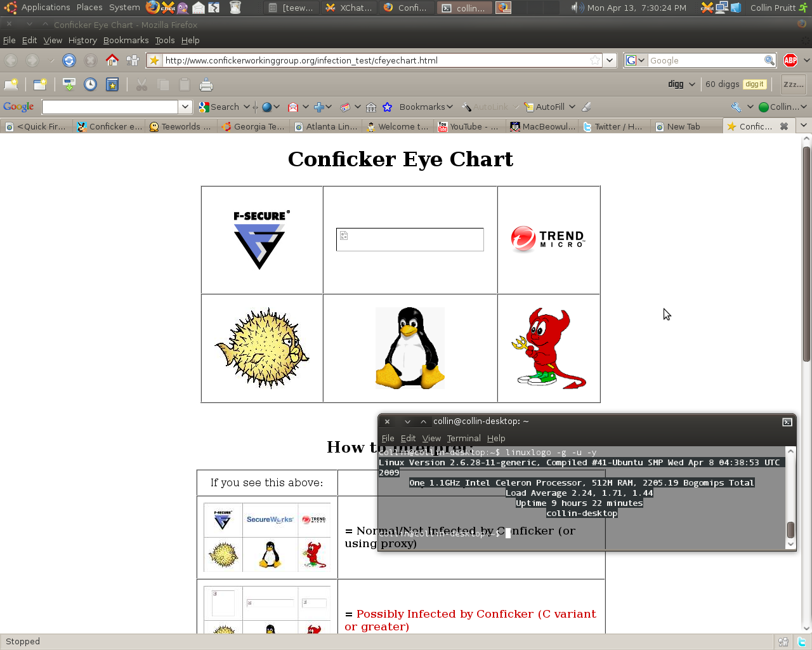The height and width of the screenshot is (650, 812).
Task: Click the Google Toolbar highlighter icon
Action: coord(587,107)
